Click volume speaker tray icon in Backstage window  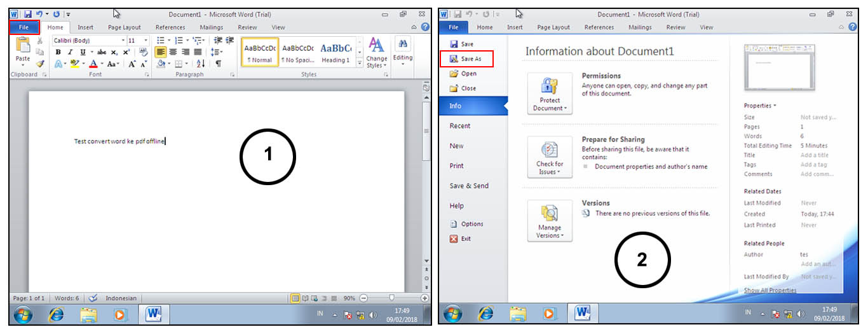[x=801, y=314]
